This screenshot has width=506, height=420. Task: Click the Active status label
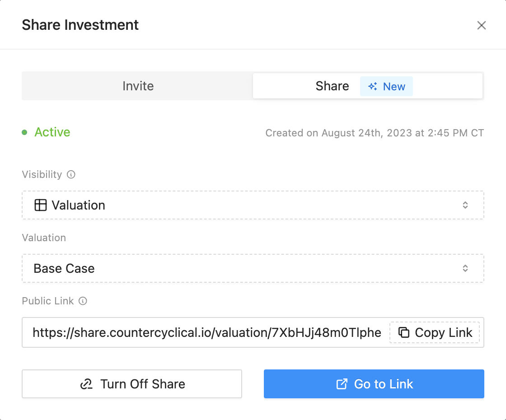click(x=52, y=132)
